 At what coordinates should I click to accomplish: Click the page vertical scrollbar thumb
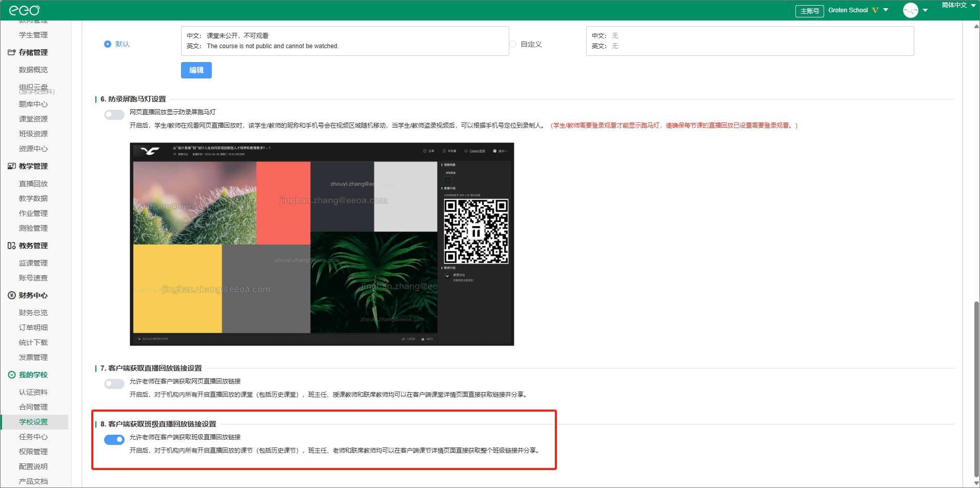pyautogui.click(x=976, y=390)
